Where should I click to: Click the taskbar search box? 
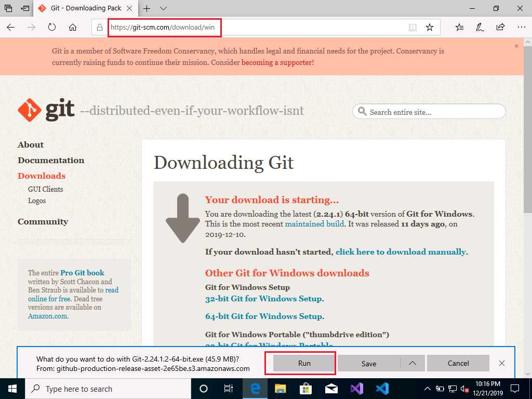click(x=108, y=389)
